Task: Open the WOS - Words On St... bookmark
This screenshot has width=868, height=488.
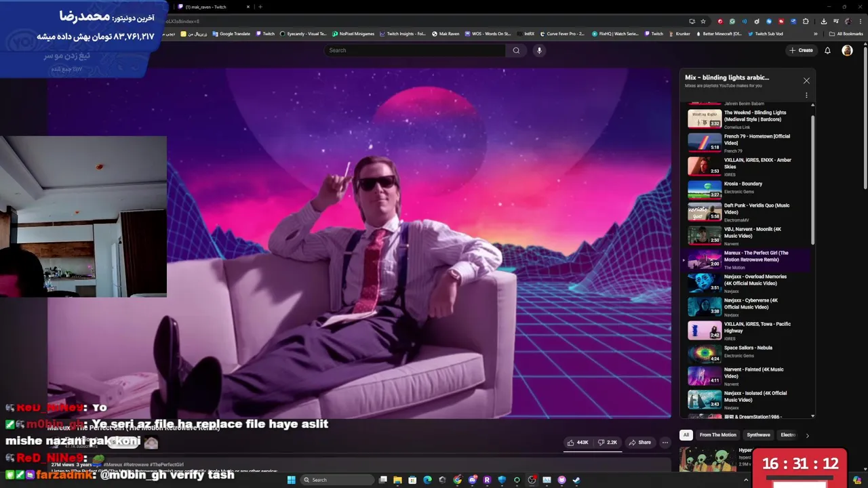Action: (x=488, y=34)
